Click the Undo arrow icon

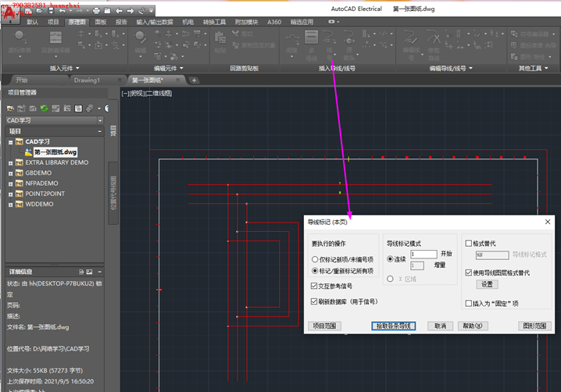(x=63, y=11)
